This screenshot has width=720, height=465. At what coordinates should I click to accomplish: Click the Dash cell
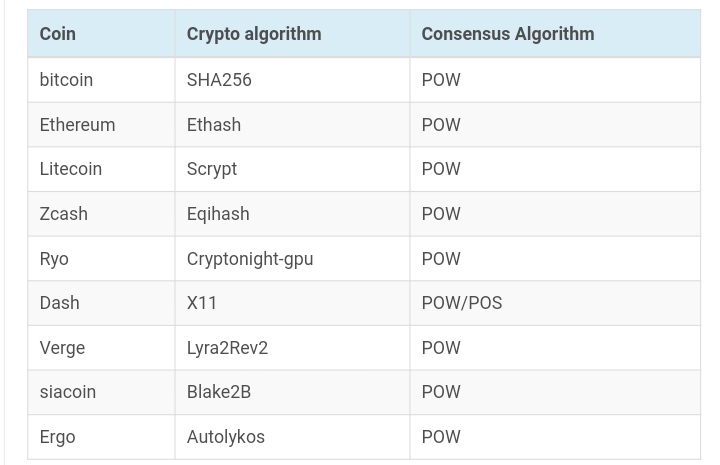coord(59,303)
